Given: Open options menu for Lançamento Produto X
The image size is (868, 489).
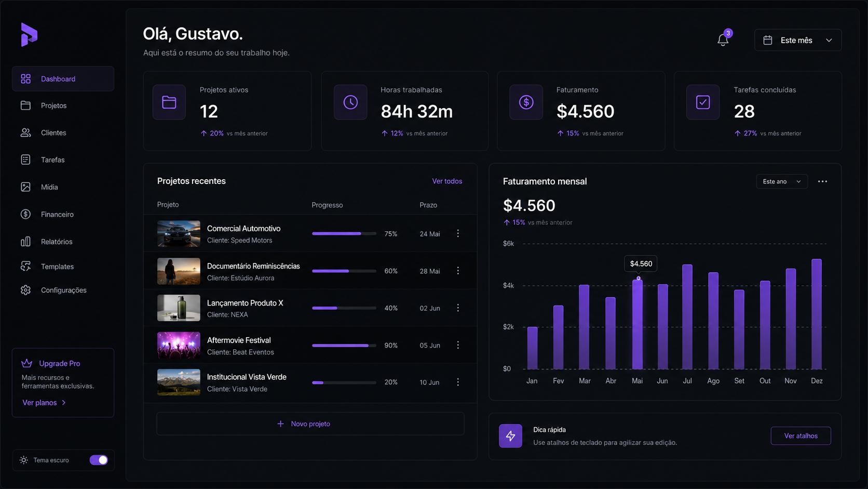Looking at the screenshot, I should pyautogui.click(x=458, y=308).
